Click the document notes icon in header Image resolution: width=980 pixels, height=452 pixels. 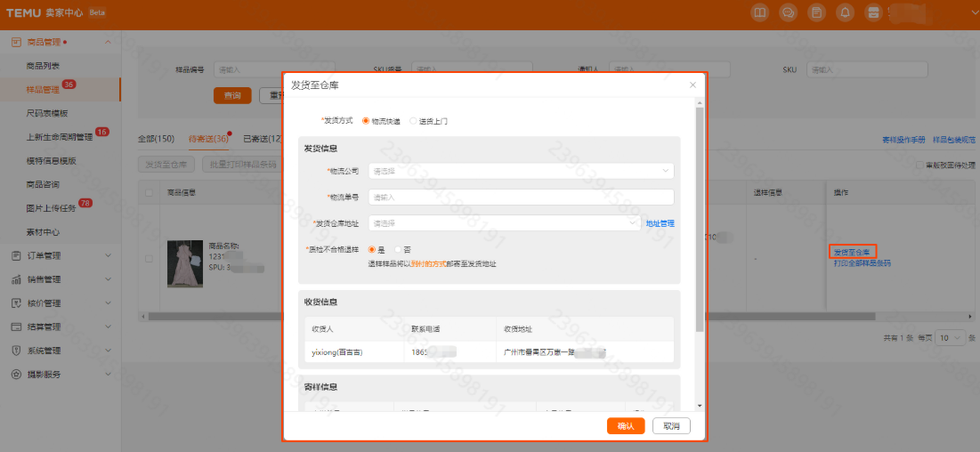point(815,12)
